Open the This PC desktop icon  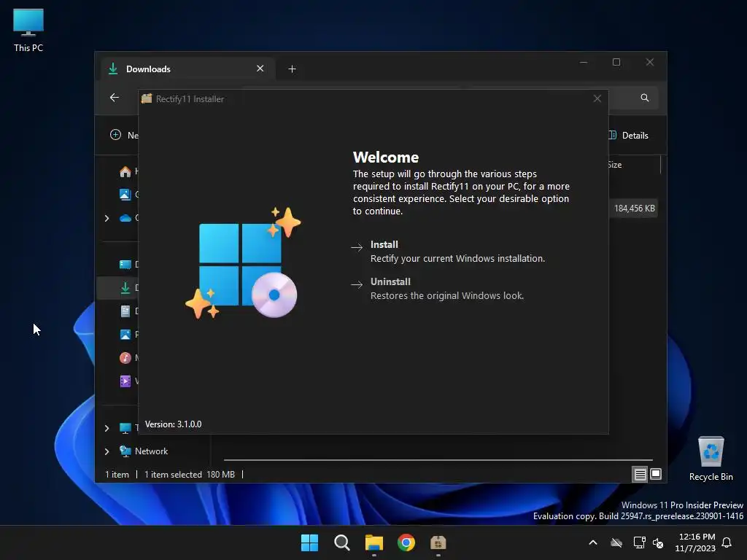(28, 30)
